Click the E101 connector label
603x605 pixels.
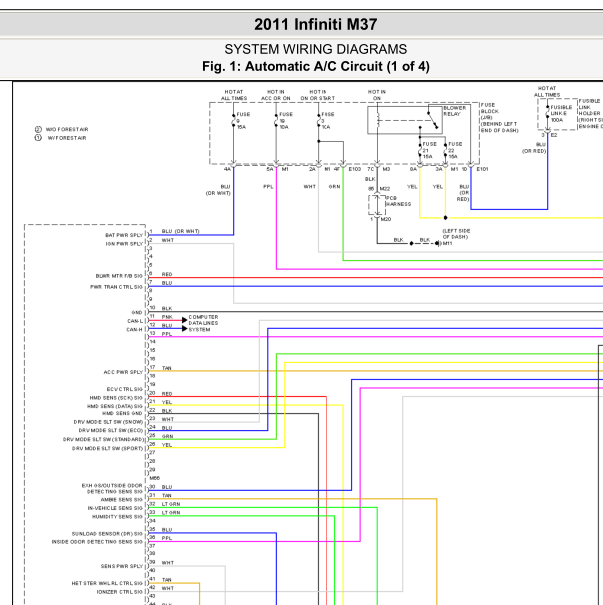[x=482, y=169]
